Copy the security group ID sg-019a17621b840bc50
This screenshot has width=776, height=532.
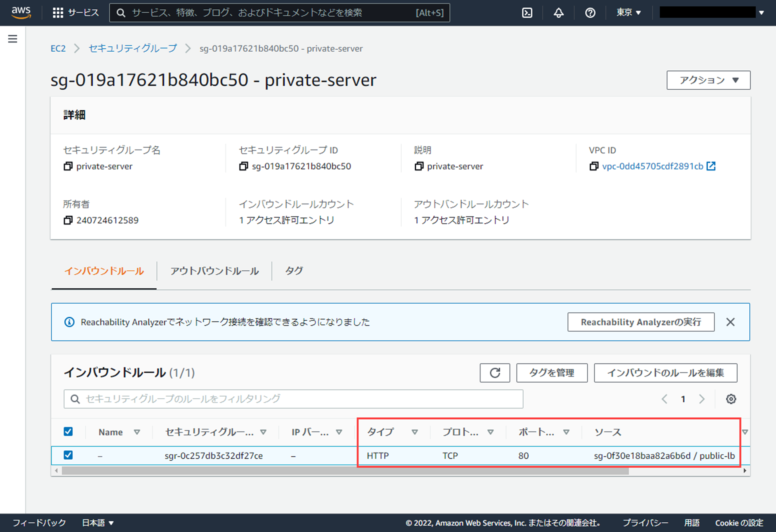(x=243, y=166)
